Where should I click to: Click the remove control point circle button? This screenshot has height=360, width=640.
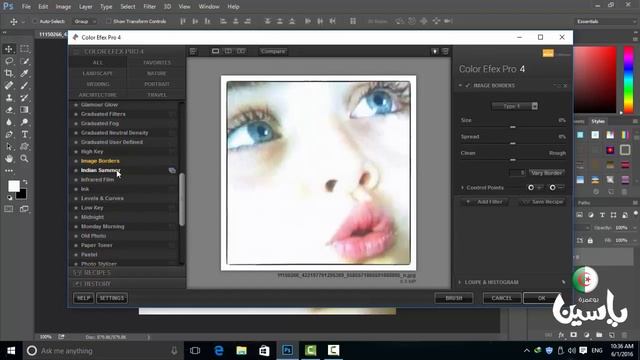552,188
